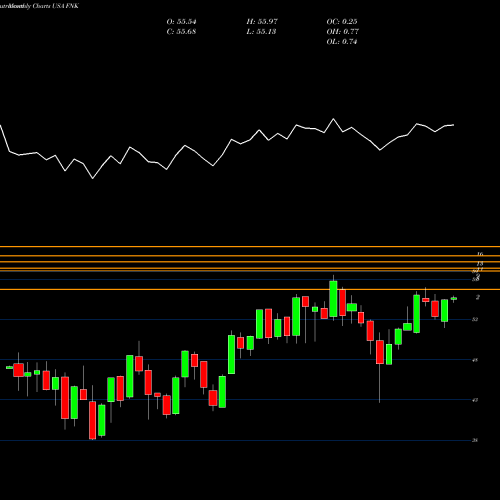Click the red candle with longest lower wick

tap(380, 352)
